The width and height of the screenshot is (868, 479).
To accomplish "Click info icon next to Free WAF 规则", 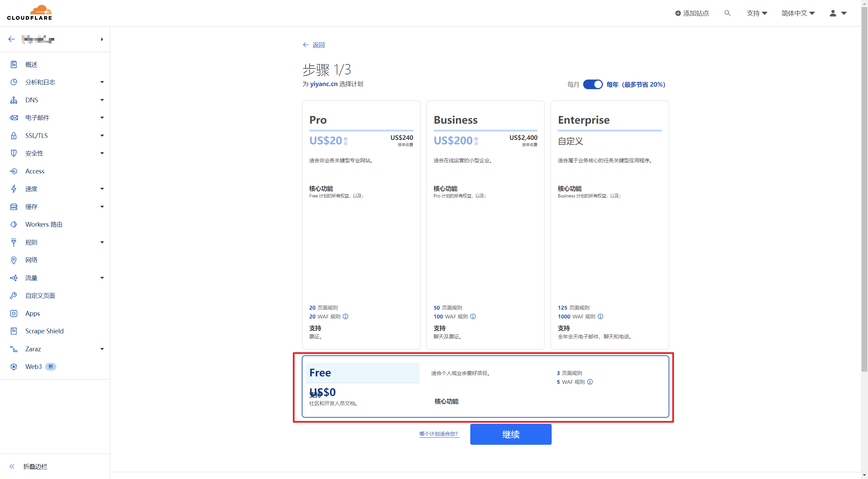I will [590, 382].
